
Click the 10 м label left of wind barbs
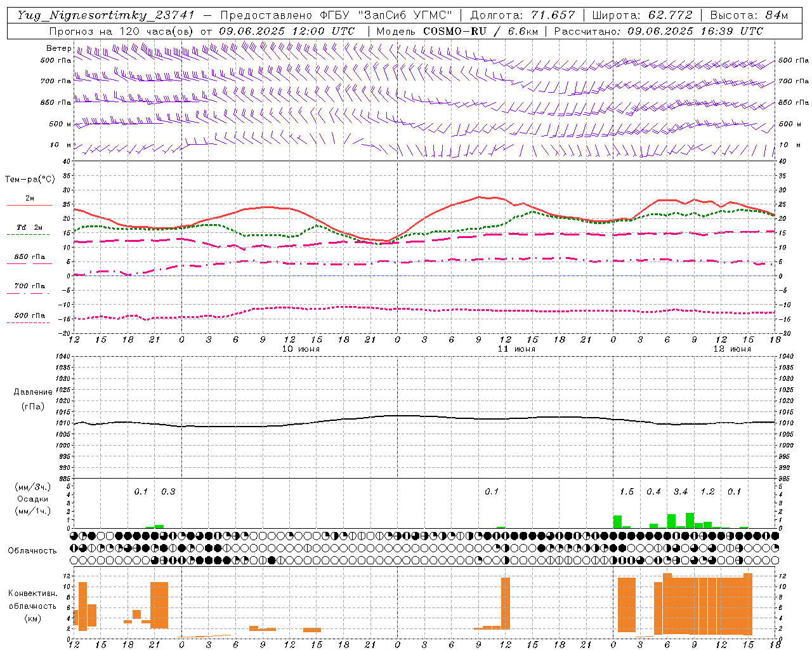61,145
